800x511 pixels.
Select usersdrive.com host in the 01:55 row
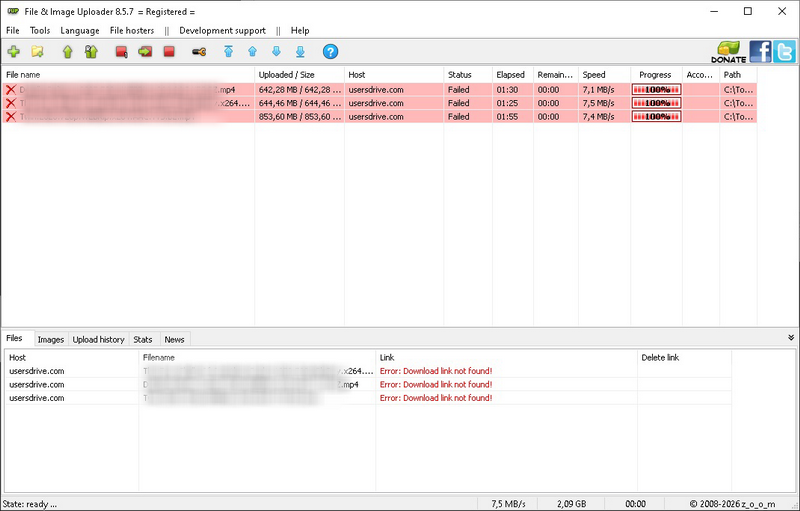click(376, 117)
